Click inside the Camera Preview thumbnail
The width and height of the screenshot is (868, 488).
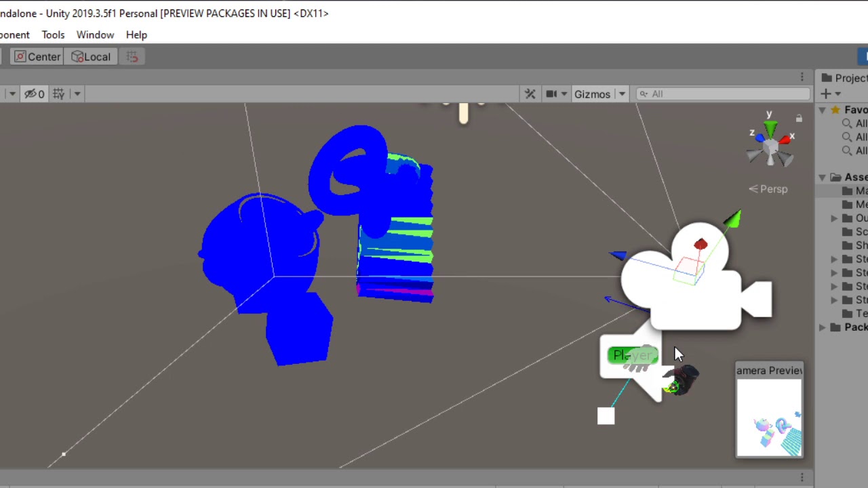tap(769, 417)
